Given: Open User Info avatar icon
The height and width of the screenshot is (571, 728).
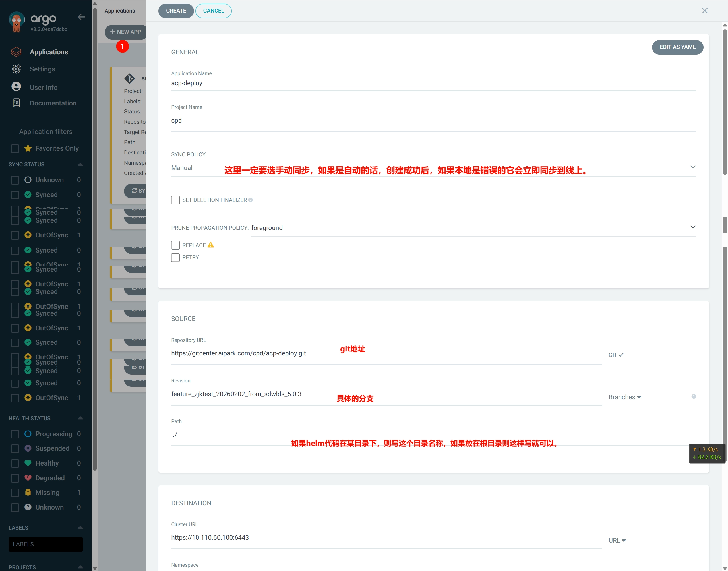Looking at the screenshot, I should coord(16,87).
